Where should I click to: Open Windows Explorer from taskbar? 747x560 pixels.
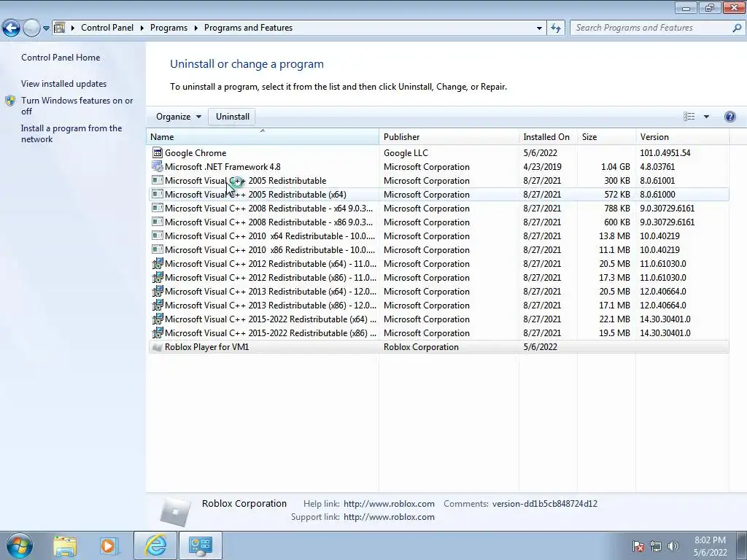65,546
